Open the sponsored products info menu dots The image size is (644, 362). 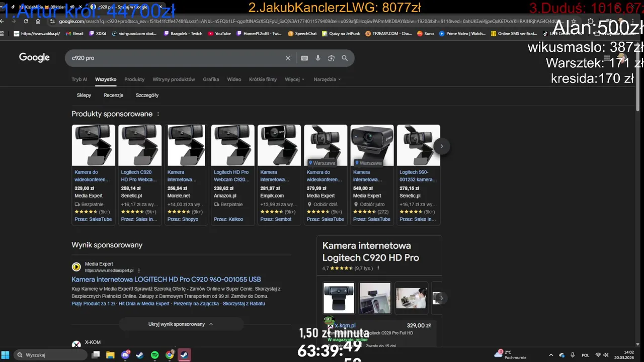point(158,114)
